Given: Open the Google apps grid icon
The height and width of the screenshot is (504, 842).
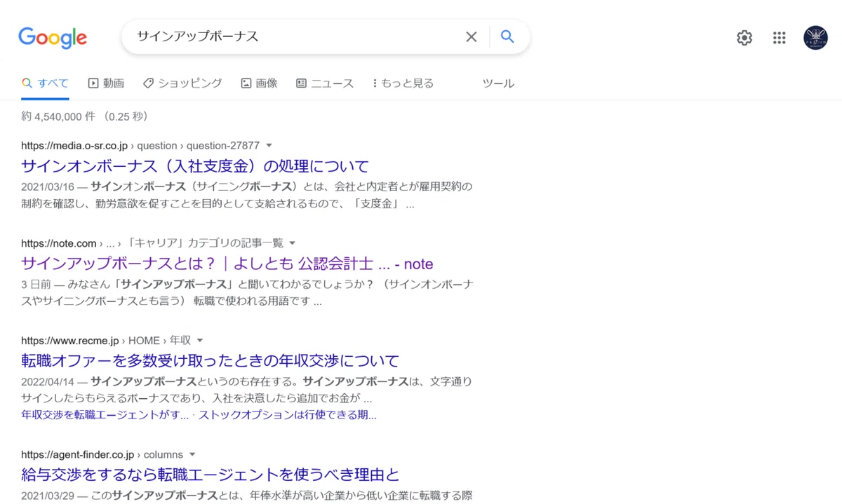Looking at the screenshot, I should [780, 38].
